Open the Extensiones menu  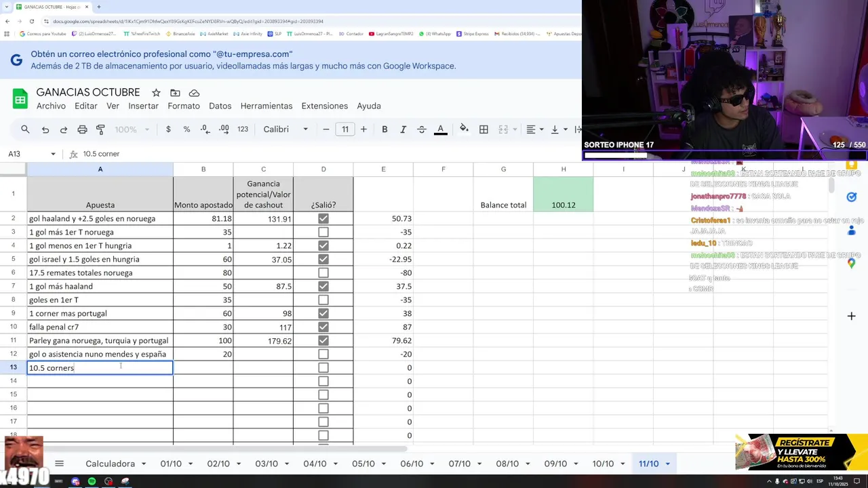click(324, 106)
